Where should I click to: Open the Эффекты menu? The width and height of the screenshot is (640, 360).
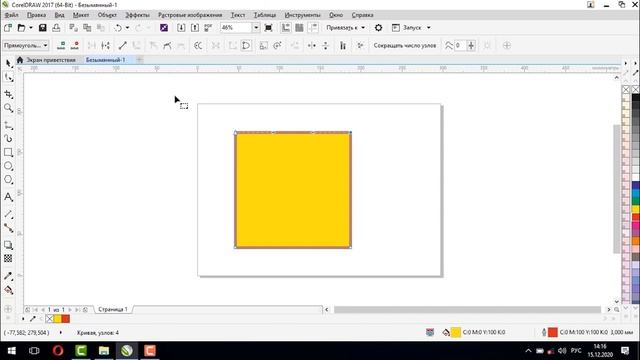(x=137, y=15)
